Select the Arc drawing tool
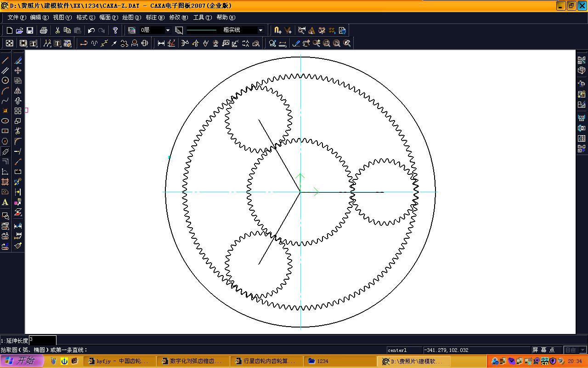This screenshot has height=368, width=588. [x=6, y=91]
